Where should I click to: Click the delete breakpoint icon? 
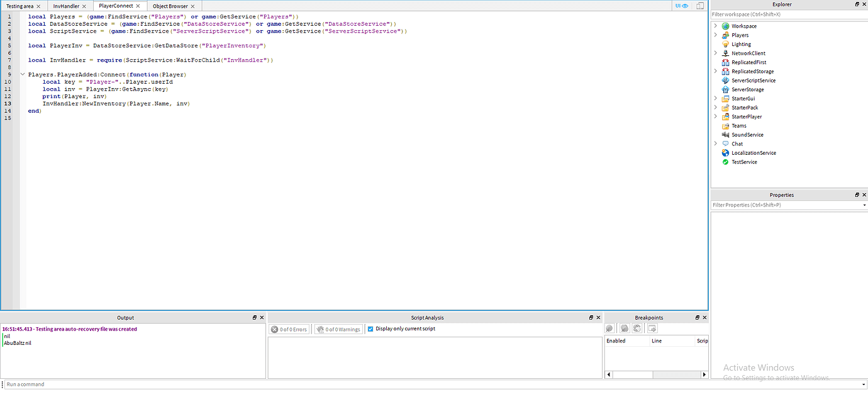(609, 328)
